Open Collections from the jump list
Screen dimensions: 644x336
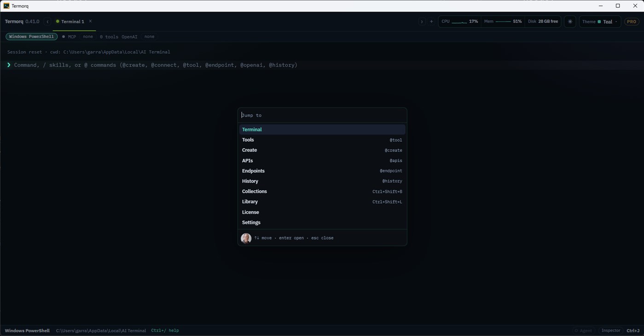tap(322, 191)
